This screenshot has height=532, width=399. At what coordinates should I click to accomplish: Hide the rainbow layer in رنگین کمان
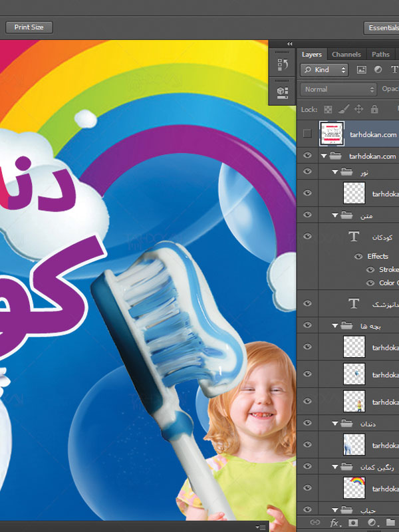click(x=307, y=488)
